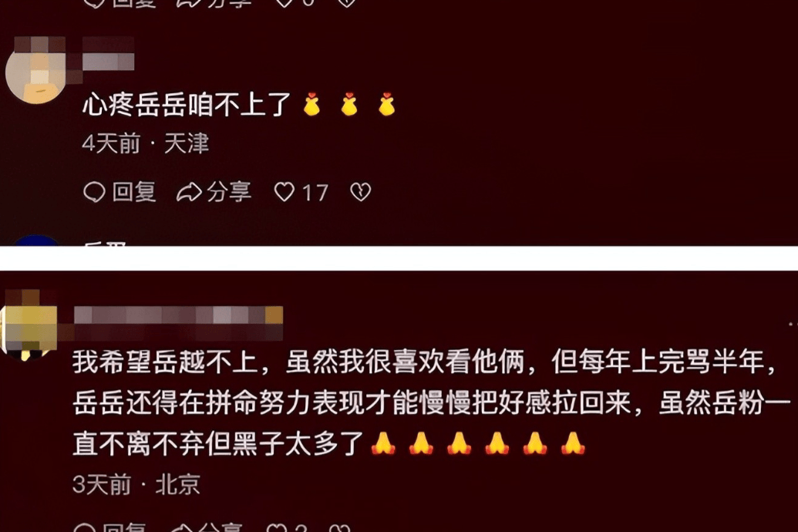This screenshot has height=532, width=798.
Task: Tap the share arrow icon under the 天津 comment
Action: click(189, 193)
